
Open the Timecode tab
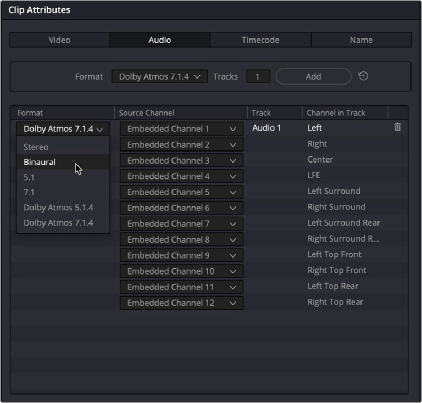(261, 40)
